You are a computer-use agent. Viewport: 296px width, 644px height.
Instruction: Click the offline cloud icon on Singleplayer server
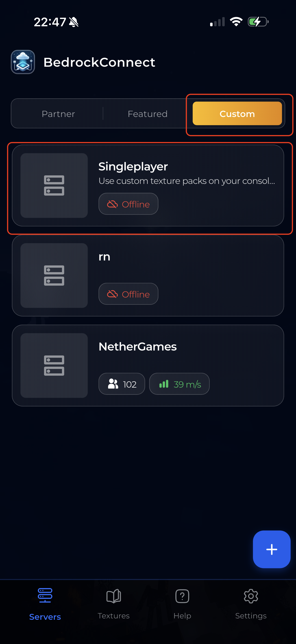point(113,204)
